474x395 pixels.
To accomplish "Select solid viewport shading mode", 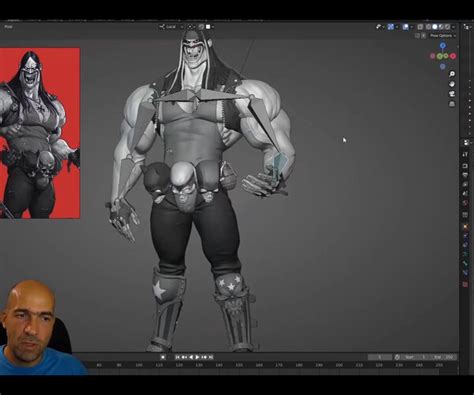I will point(434,27).
